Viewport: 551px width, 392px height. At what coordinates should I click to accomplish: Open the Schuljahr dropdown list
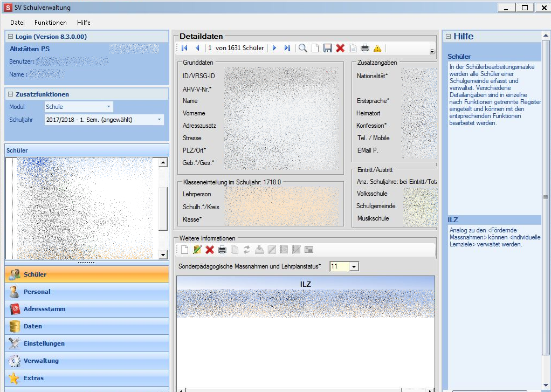pyautogui.click(x=159, y=120)
